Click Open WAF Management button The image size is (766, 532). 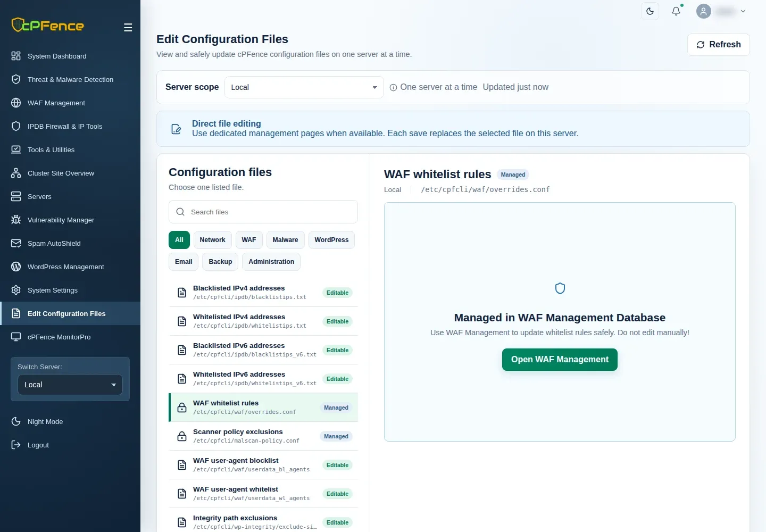pos(560,360)
